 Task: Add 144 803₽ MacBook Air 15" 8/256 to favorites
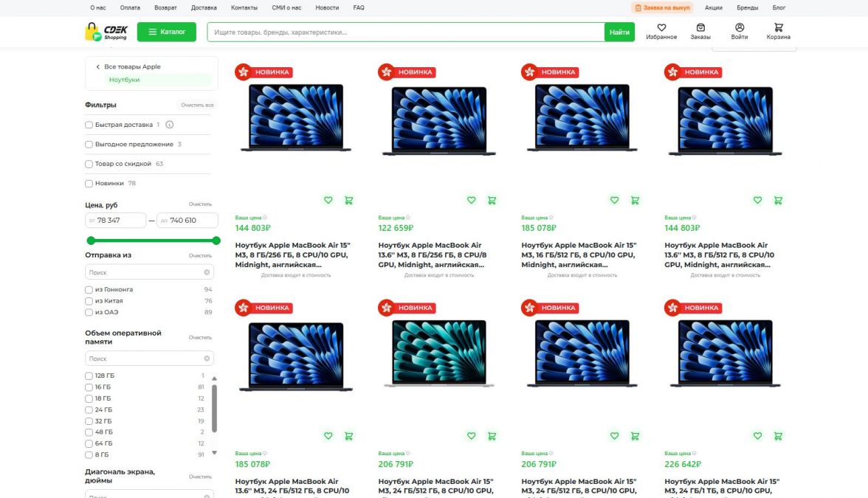[x=328, y=201]
